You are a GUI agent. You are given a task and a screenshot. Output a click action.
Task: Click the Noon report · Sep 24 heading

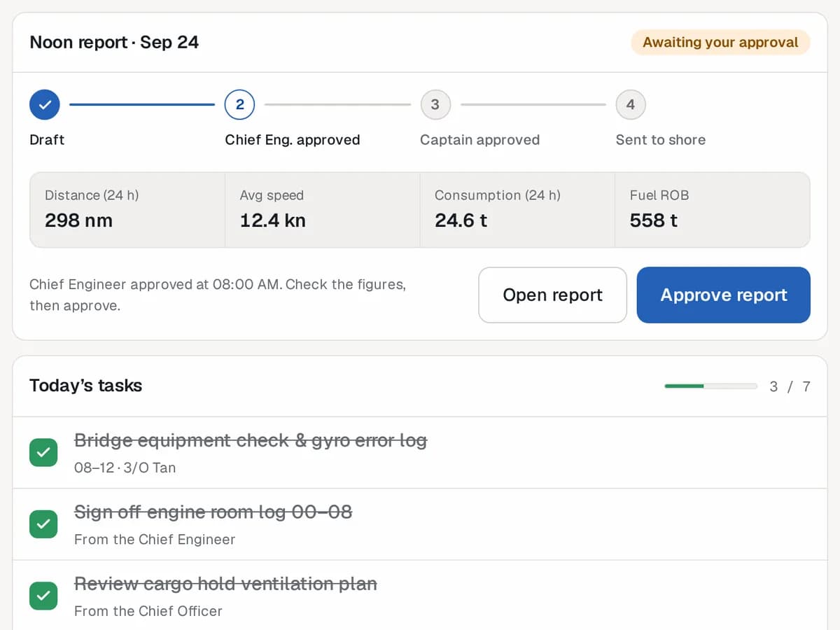point(114,42)
